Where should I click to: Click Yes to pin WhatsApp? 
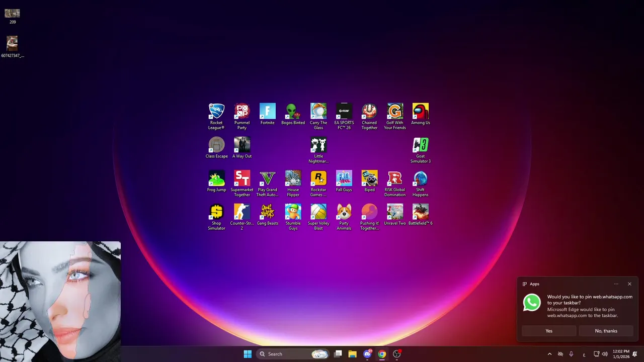click(x=549, y=331)
